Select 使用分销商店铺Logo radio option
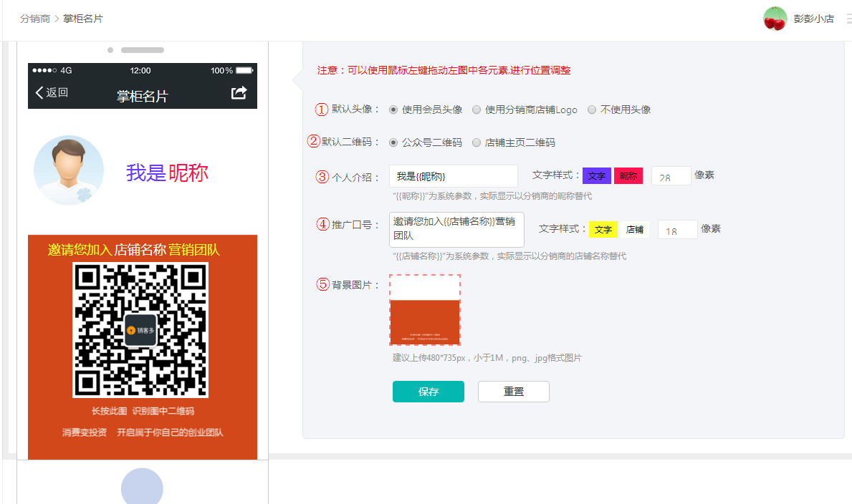 click(x=477, y=110)
